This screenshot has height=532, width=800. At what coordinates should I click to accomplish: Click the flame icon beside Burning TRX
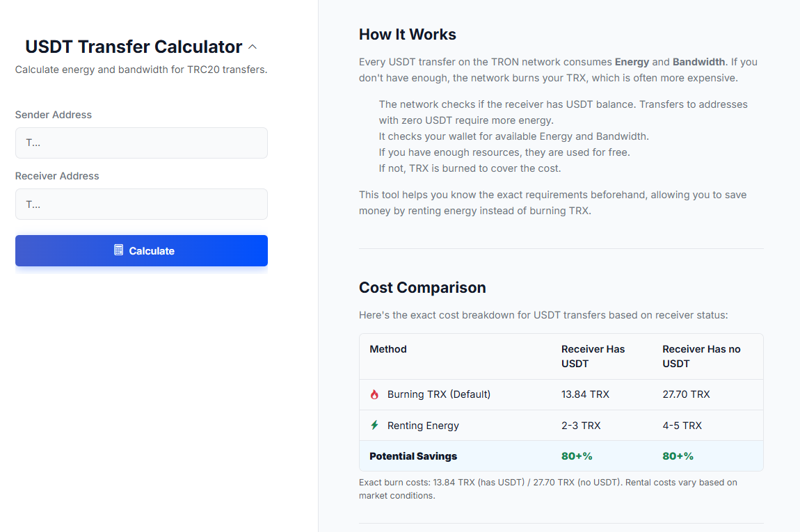[x=375, y=394]
